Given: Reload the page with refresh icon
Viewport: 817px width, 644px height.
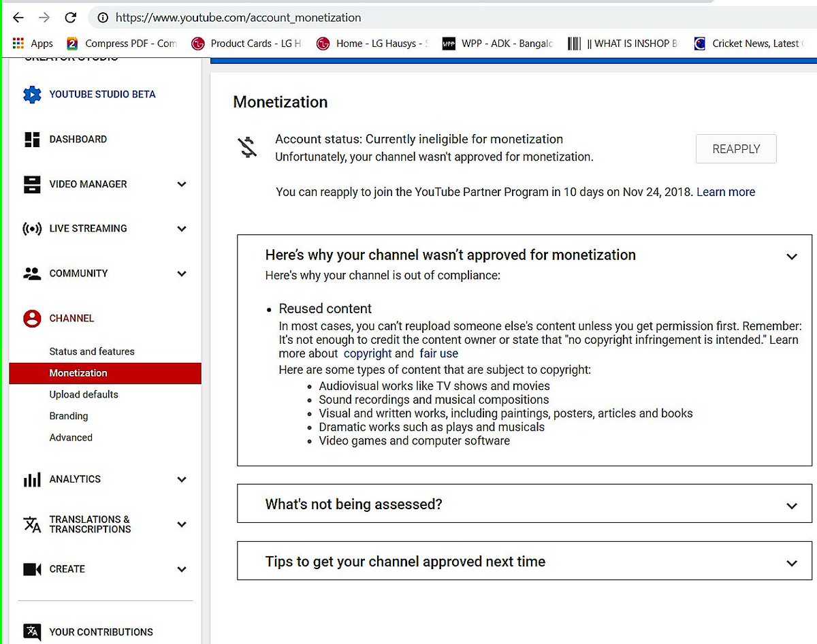Looking at the screenshot, I should [70, 18].
